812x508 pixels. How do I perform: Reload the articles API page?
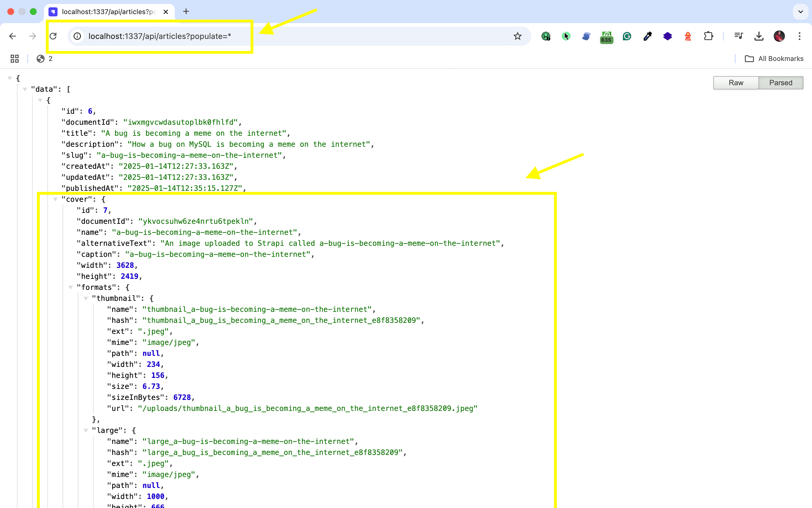53,36
